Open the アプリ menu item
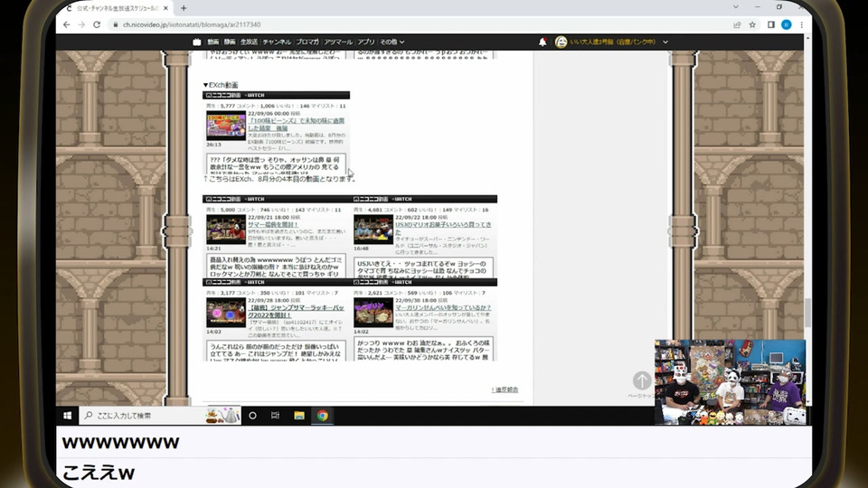Screen dimensions: 868x488 pyautogui.click(x=366, y=42)
